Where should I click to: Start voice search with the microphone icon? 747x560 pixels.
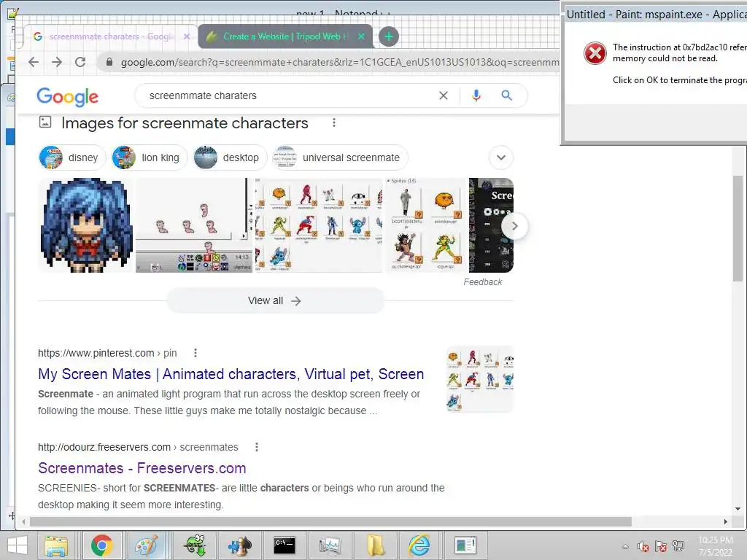coord(476,96)
